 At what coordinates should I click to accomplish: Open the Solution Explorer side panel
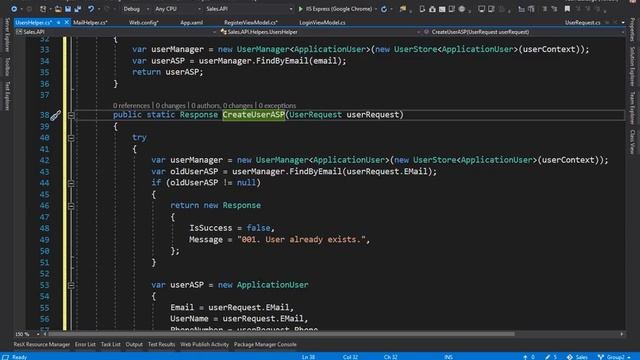click(x=632, y=66)
